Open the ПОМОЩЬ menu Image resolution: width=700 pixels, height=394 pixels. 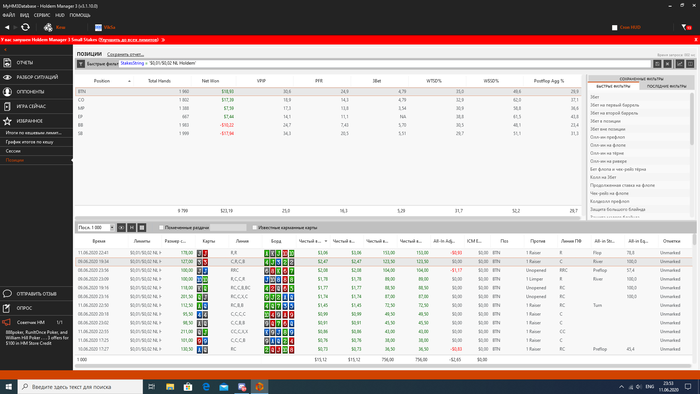coord(80,15)
